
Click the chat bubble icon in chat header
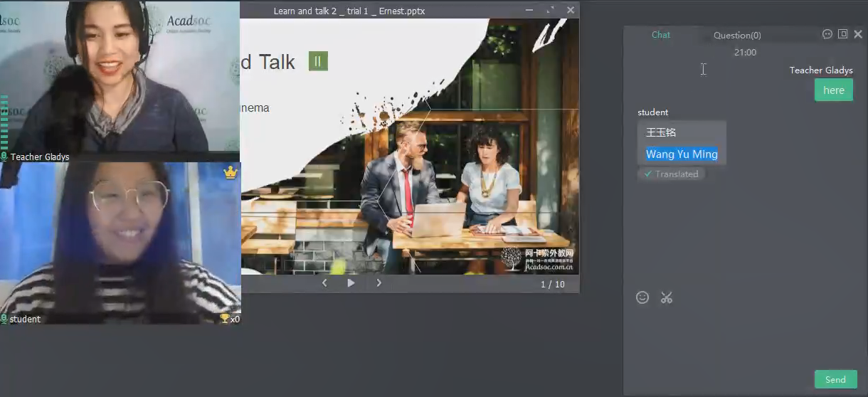(827, 34)
